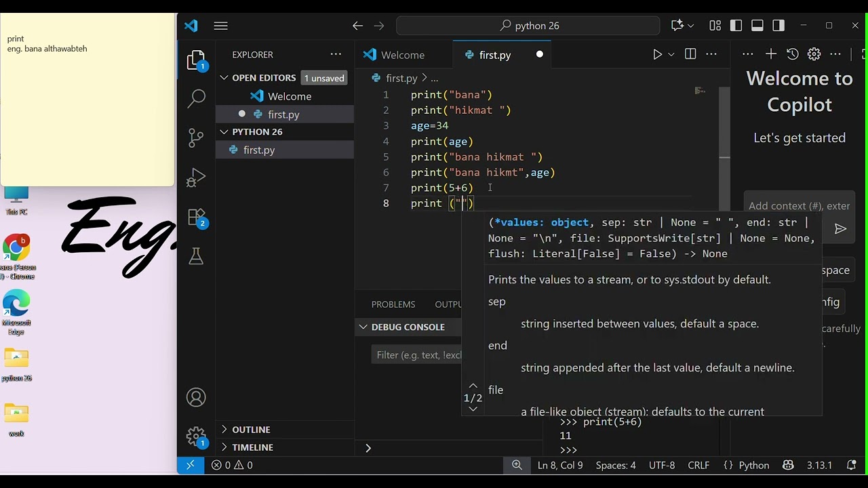Open editor More Actions ellipsis
This screenshot has height=488, width=868.
[711, 54]
